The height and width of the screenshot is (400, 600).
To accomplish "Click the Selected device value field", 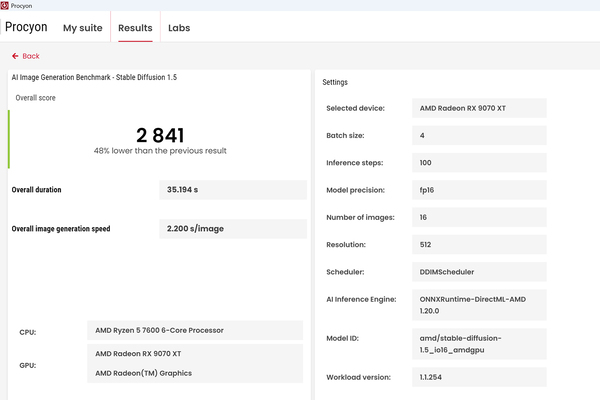I will (479, 108).
